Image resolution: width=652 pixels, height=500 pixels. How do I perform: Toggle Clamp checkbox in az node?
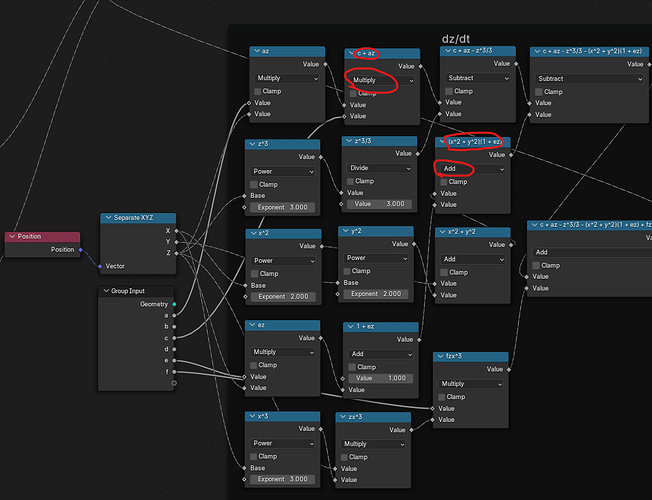coord(258,91)
